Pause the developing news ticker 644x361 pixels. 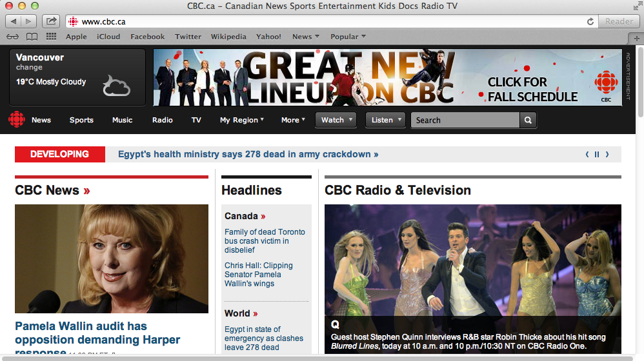(597, 154)
